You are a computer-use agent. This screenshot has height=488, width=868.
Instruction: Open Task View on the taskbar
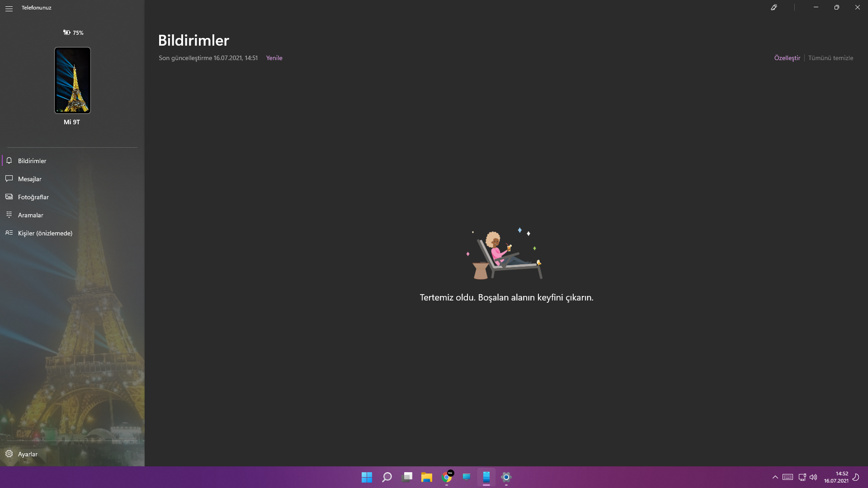407,477
